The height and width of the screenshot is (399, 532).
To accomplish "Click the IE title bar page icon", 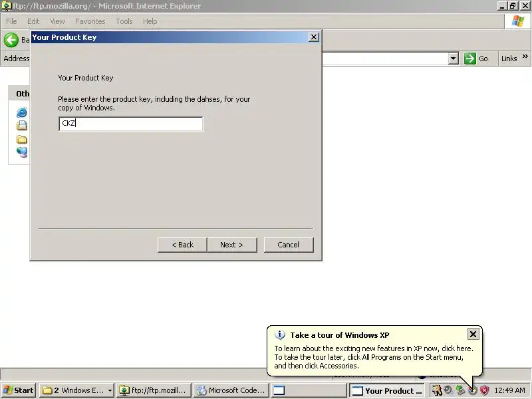I will point(7,6).
